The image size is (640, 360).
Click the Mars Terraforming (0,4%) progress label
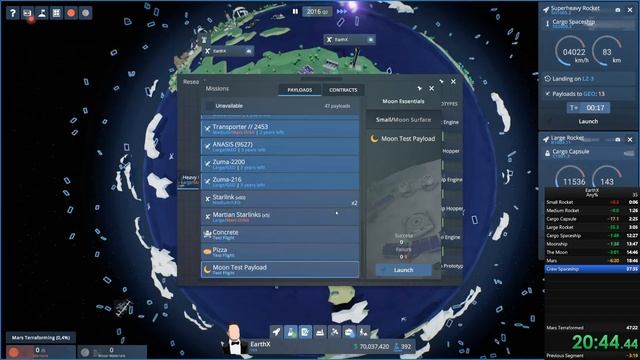pyautogui.click(x=41, y=338)
